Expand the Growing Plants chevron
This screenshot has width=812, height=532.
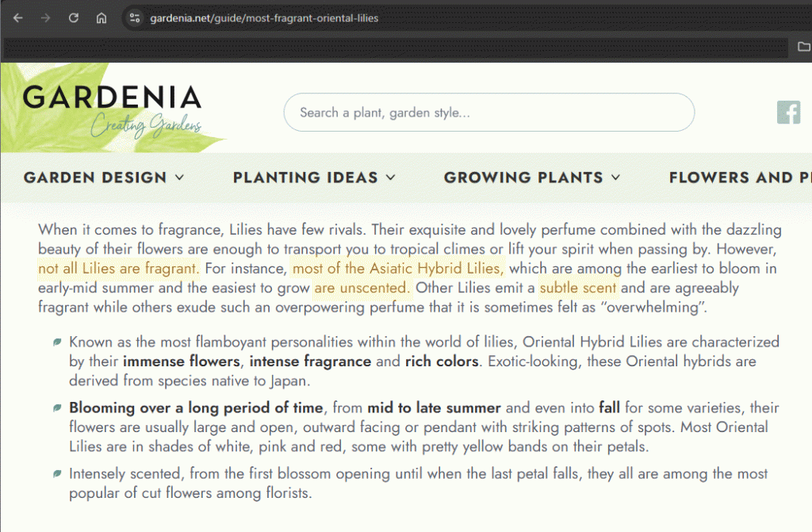coord(615,178)
